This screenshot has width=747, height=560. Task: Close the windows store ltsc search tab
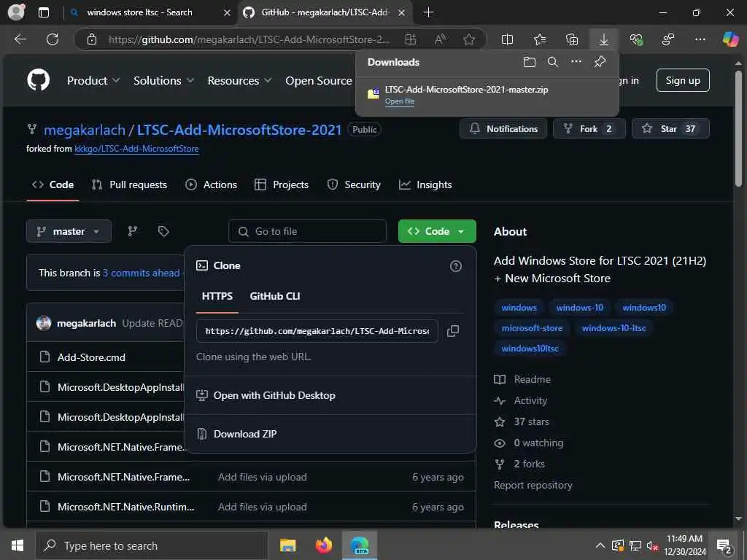228,12
